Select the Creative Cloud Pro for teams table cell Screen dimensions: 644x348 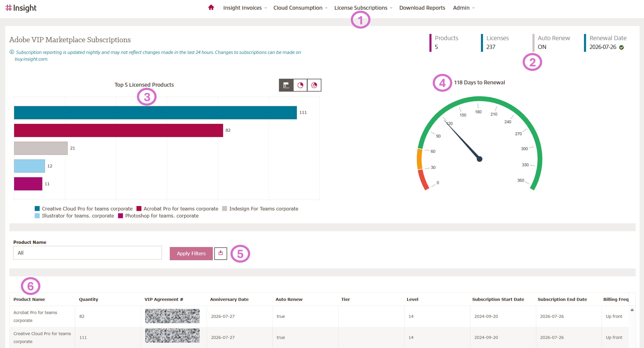(42, 338)
